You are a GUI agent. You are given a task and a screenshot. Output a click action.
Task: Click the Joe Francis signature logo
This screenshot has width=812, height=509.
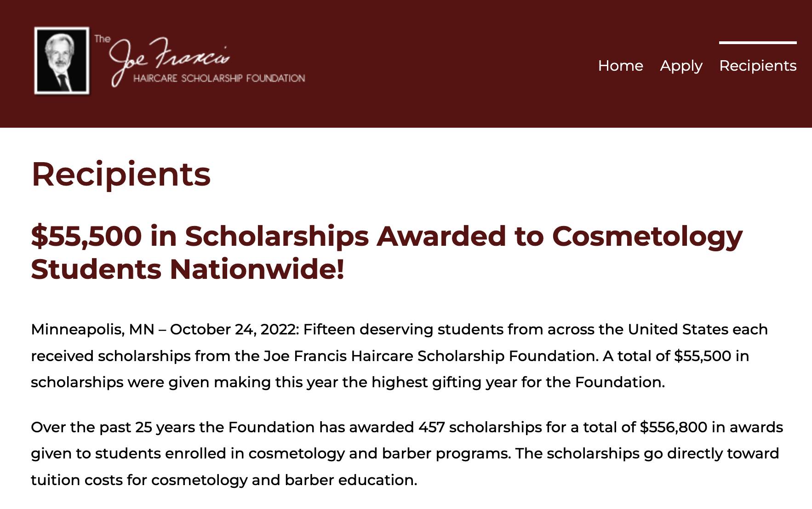(168, 60)
